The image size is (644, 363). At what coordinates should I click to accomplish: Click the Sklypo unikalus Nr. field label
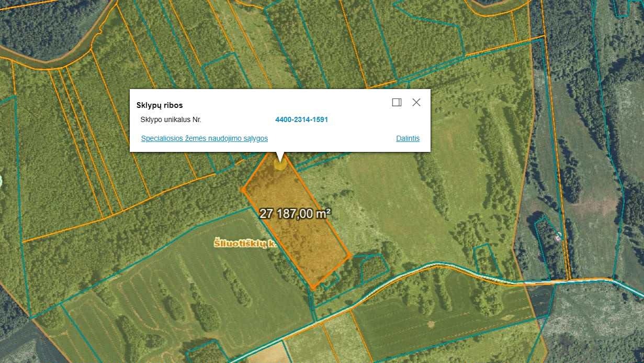coord(171,119)
